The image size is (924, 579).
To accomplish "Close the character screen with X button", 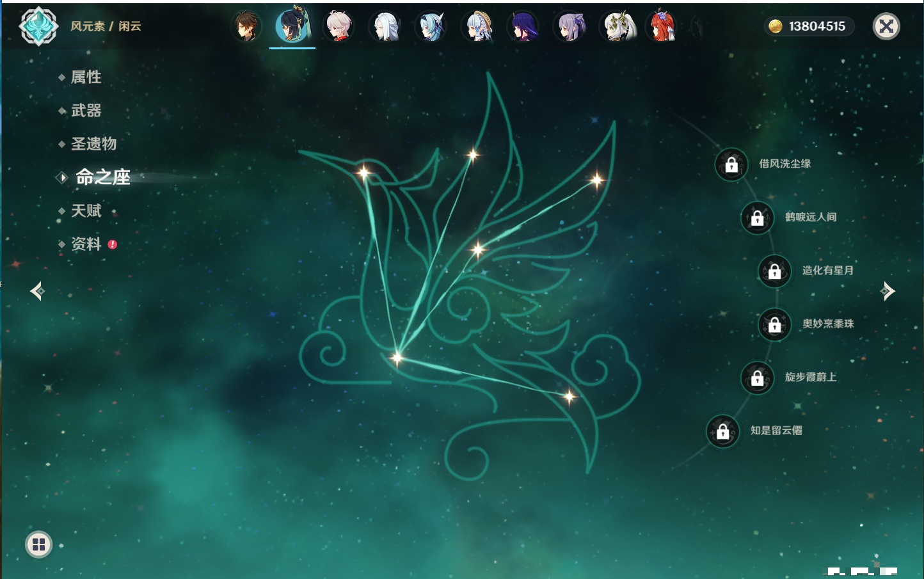I will click(886, 26).
